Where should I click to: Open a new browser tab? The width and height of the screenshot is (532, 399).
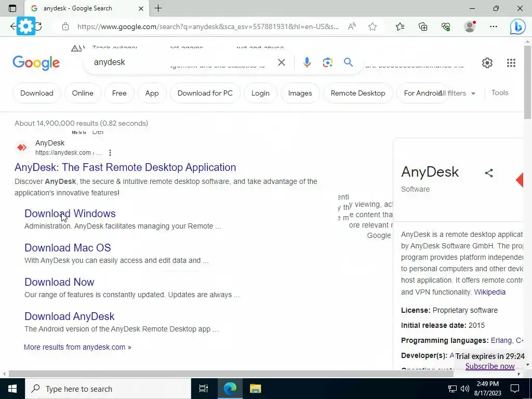click(158, 8)
